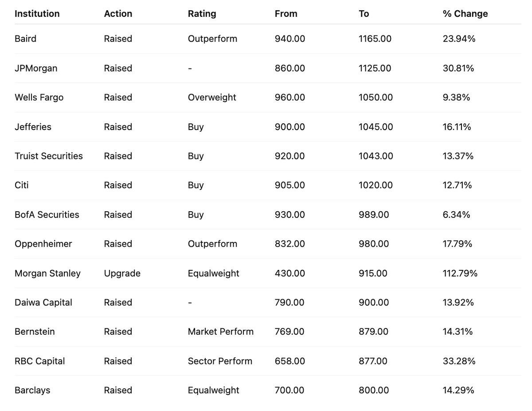Select Morgan Stanley's Upgrade action cell

point(122,273)
